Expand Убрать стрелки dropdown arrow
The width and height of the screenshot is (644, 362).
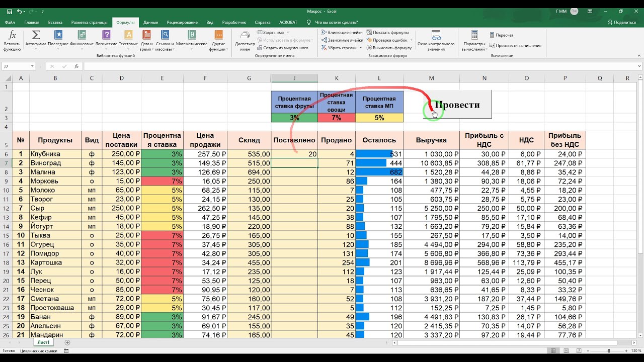[361, 48]
